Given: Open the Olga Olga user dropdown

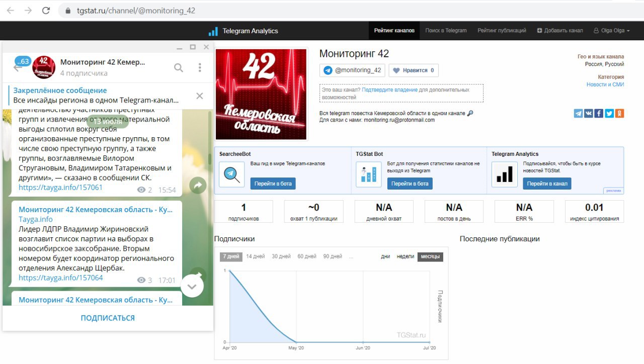Looking at the screenshot, I should coord(612,31).
